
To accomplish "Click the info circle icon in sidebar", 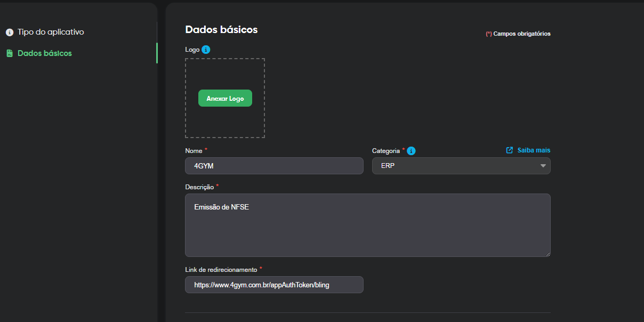I will click(10, 33).
